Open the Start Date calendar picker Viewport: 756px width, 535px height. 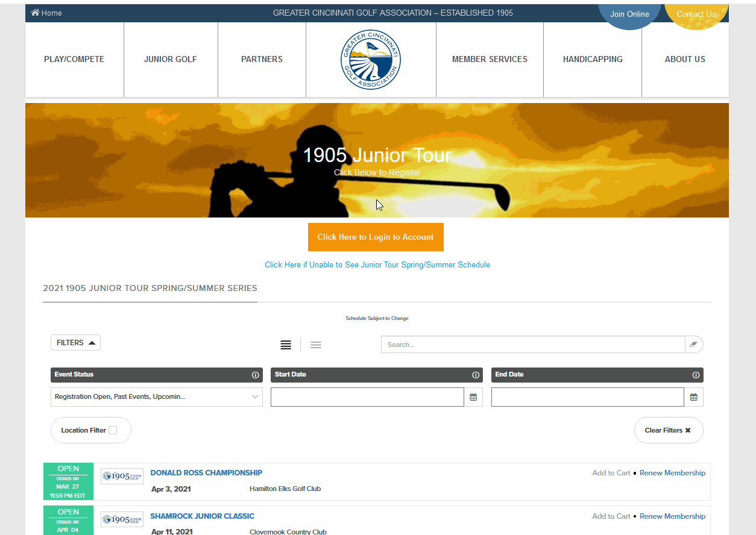tap(473, 397)
